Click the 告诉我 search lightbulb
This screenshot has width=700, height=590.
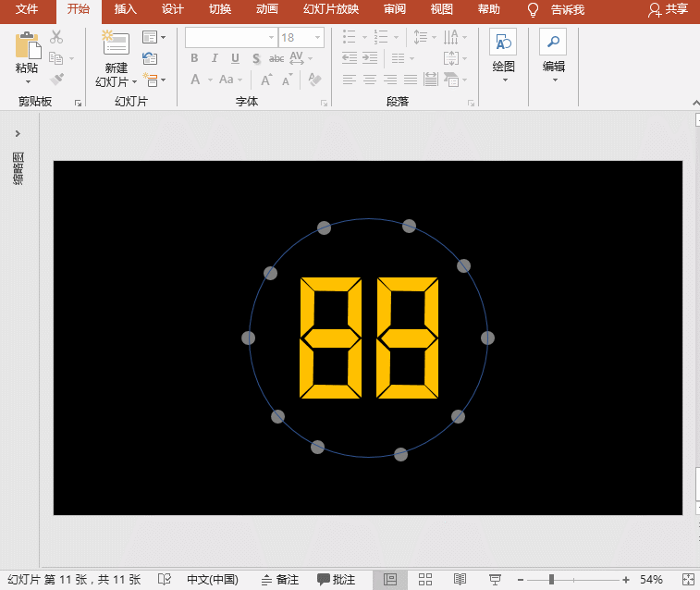533,10
